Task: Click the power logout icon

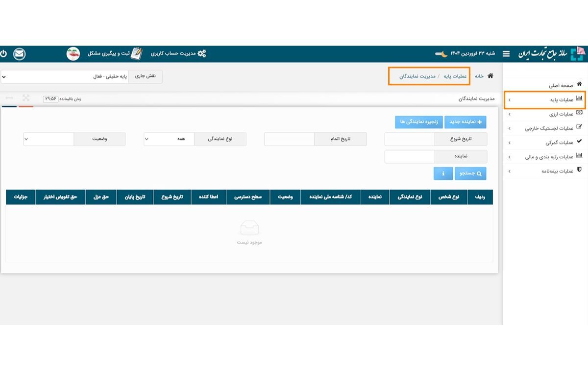Action: pyautogui.click(x=3, y=53)
